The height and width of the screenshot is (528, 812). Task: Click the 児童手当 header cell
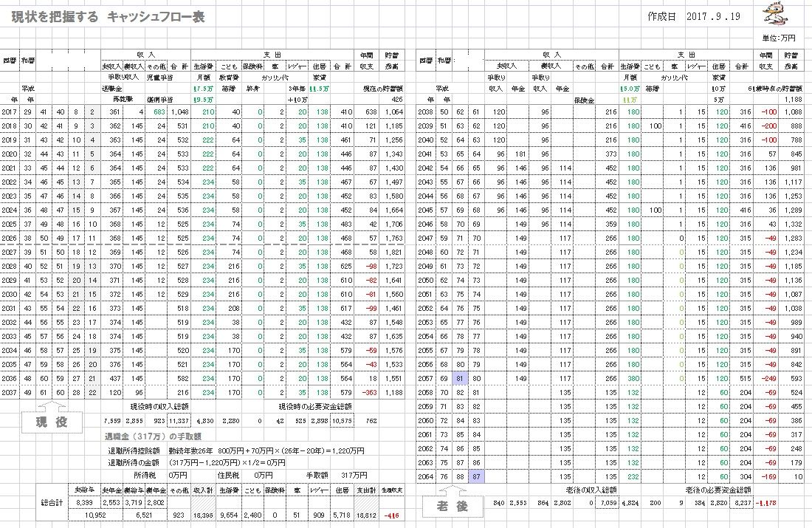coord(159,78)
